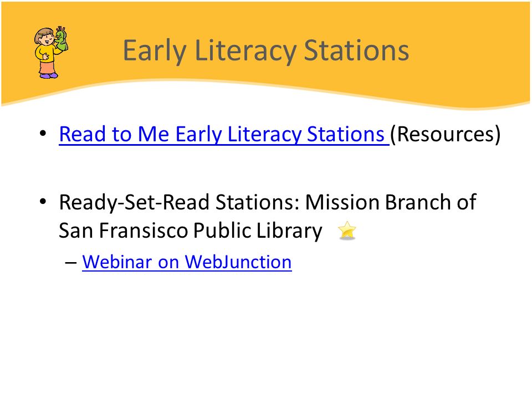Click the words Read to Me in the first link
532x399 pixels.
coord(114,134)
